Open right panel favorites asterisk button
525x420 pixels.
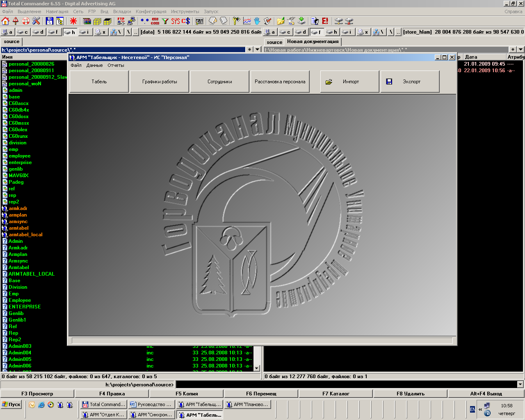[512, 50]
